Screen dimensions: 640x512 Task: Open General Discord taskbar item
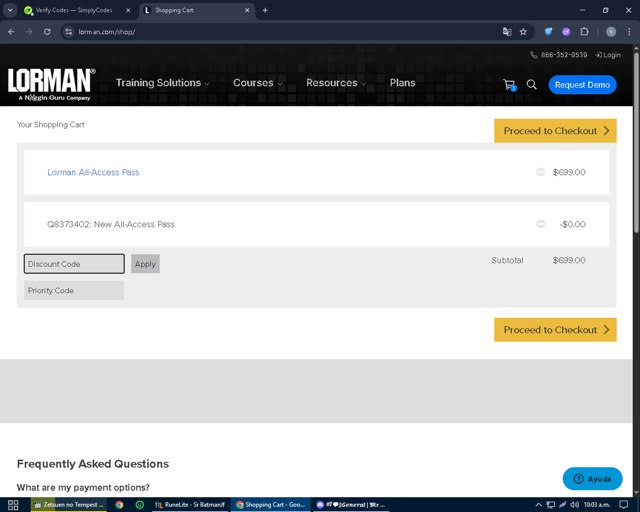(x=351, y=505)
